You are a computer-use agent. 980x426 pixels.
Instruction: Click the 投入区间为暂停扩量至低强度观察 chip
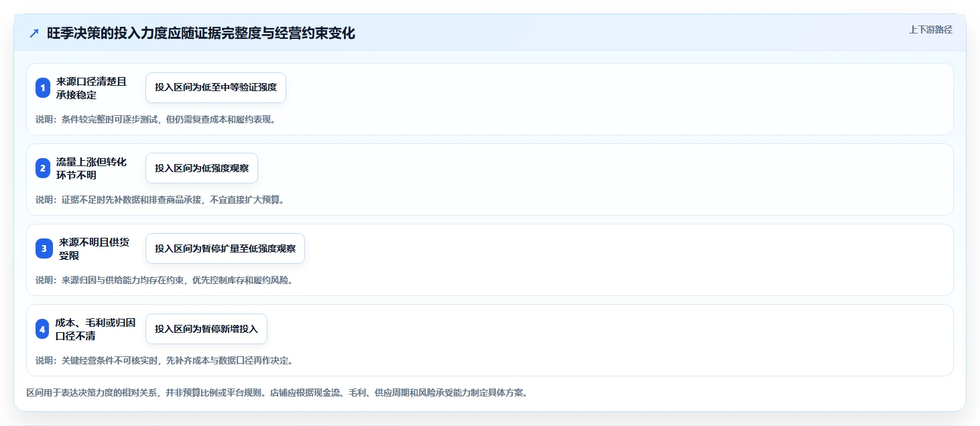point(225,248)
